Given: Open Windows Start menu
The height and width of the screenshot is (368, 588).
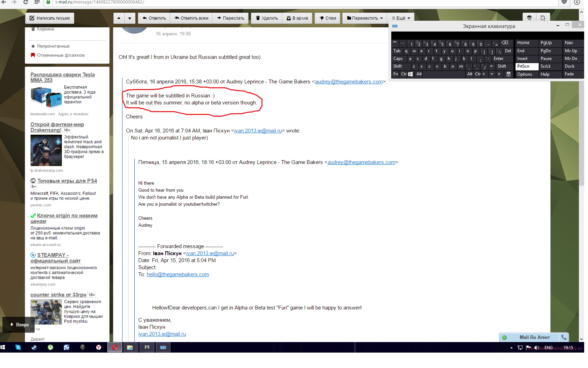Looking at the screenshot, I should [x=3, y=347].
